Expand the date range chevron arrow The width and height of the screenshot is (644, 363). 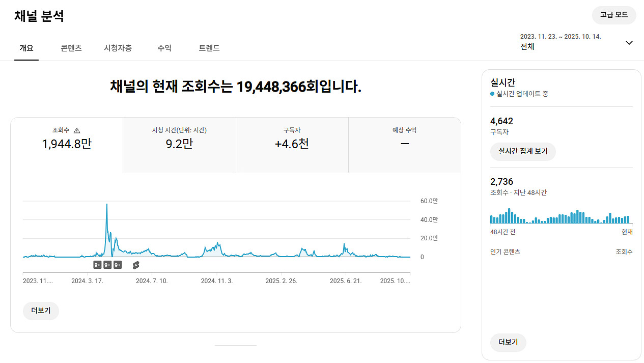click(x=629, y=43)
